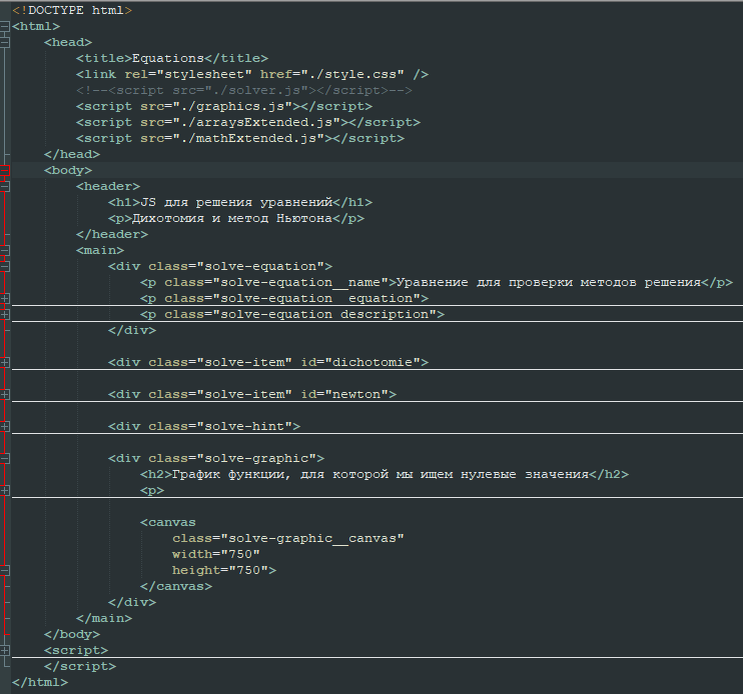The image size is (743, 694).
Task: Click the text "Уравнение для проверки методов решения"
Action: tap(548, 283)
